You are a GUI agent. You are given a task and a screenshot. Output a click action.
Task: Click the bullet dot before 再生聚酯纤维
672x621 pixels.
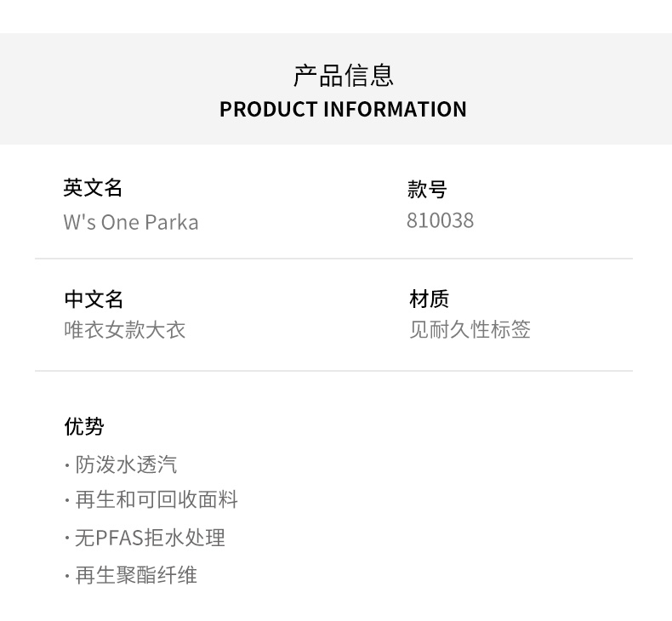[67, 576]
